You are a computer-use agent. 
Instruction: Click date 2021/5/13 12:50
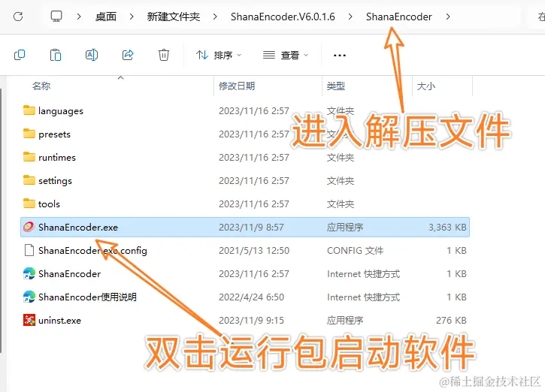coord(254,250)
